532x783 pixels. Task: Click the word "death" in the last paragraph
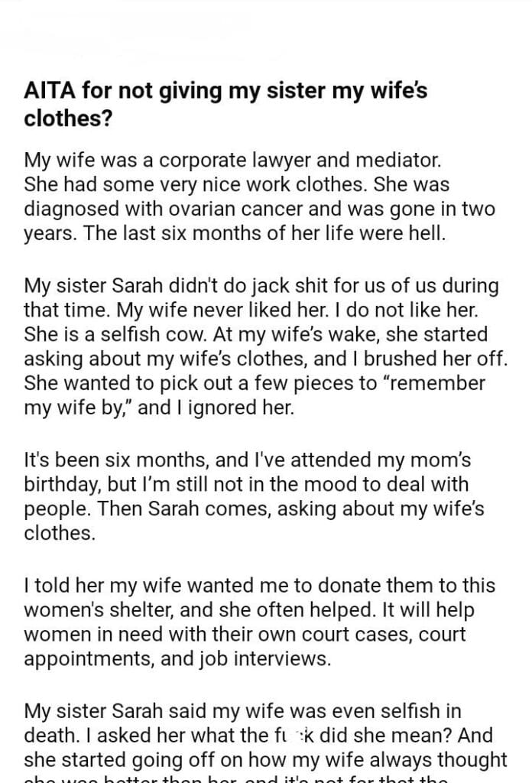47,736
